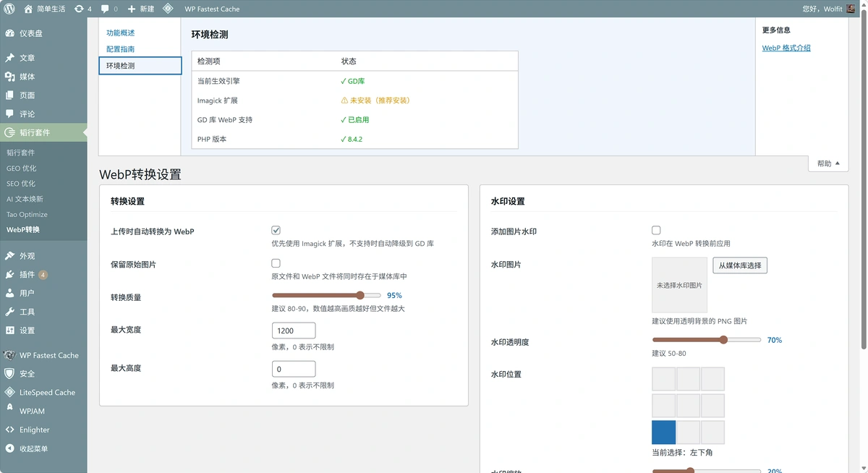Click the 最大宽度 input field

(x=293, y=330)
